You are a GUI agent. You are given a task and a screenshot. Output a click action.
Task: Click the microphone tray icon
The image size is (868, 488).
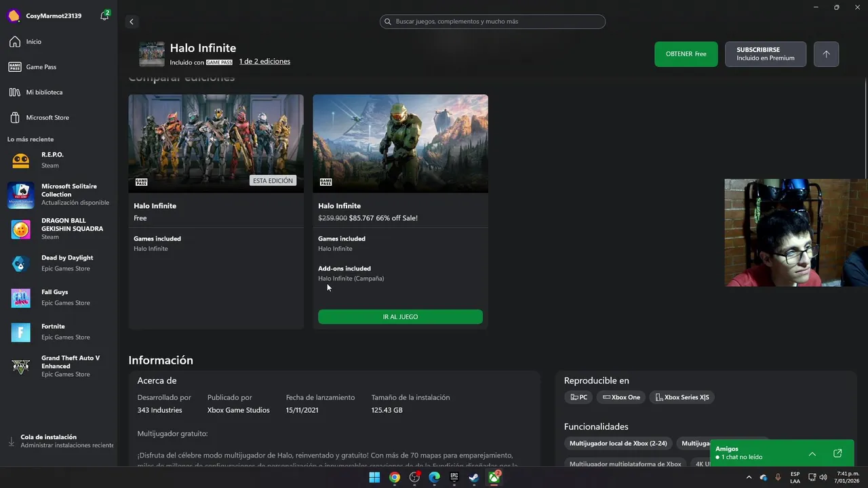coord(778,477)
